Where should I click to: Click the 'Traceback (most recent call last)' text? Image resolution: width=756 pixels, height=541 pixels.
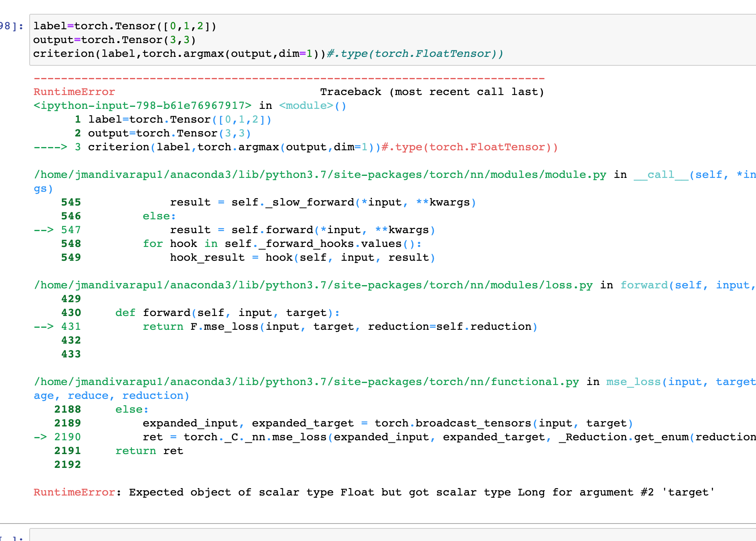pyautogui.click(x=432, y=92)
